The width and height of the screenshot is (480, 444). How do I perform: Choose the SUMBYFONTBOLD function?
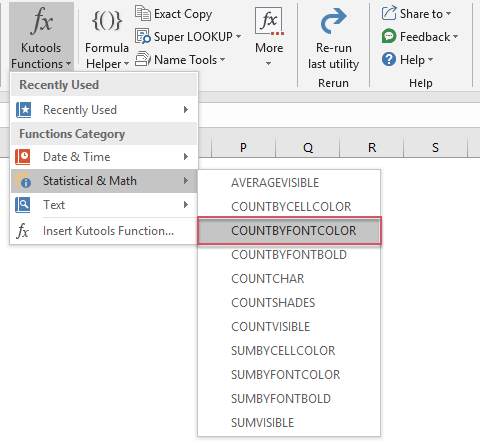click(x=289, y=399)
